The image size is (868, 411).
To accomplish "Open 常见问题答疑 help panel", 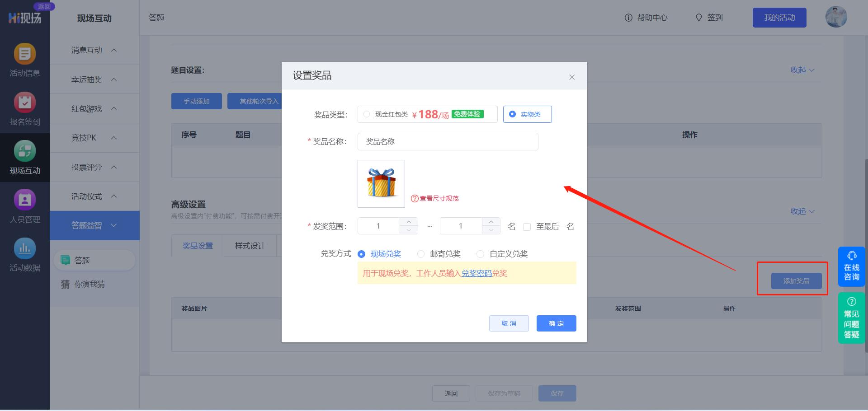I will 851,318.
